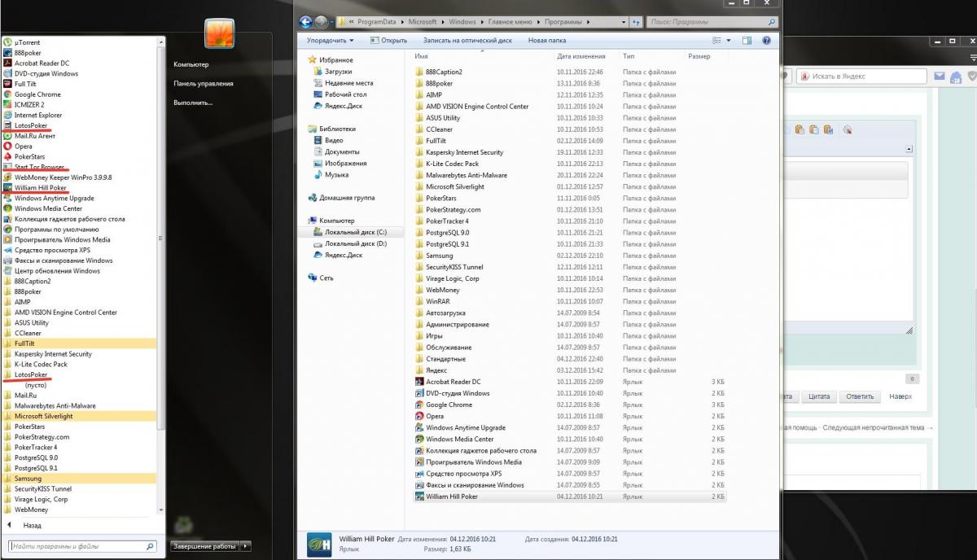
Task: Click Новая папка in the Explorer toolbar
Action: [548, 40]
